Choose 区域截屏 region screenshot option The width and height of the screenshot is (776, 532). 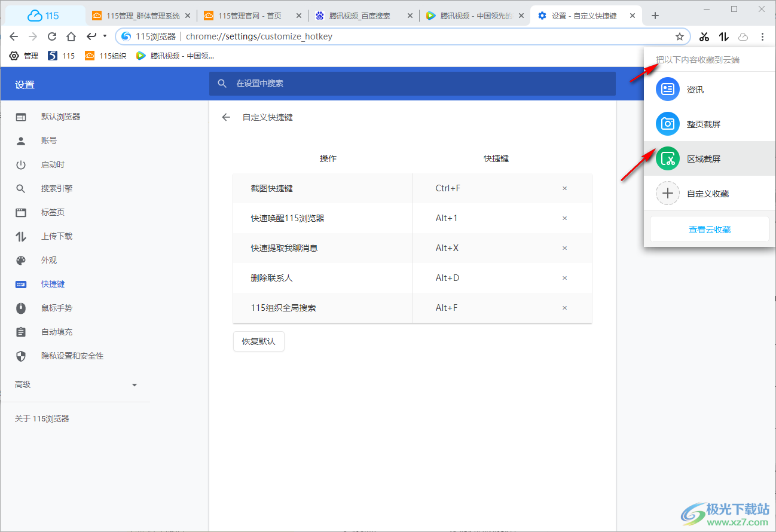click(x=709, y=159)
